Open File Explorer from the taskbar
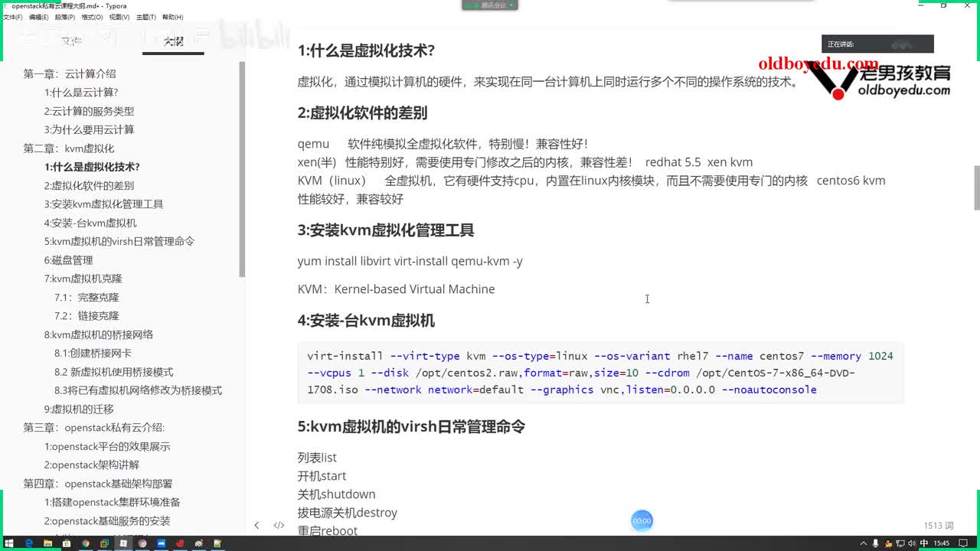This screenshot has width=980, height=551. (47, 543)
